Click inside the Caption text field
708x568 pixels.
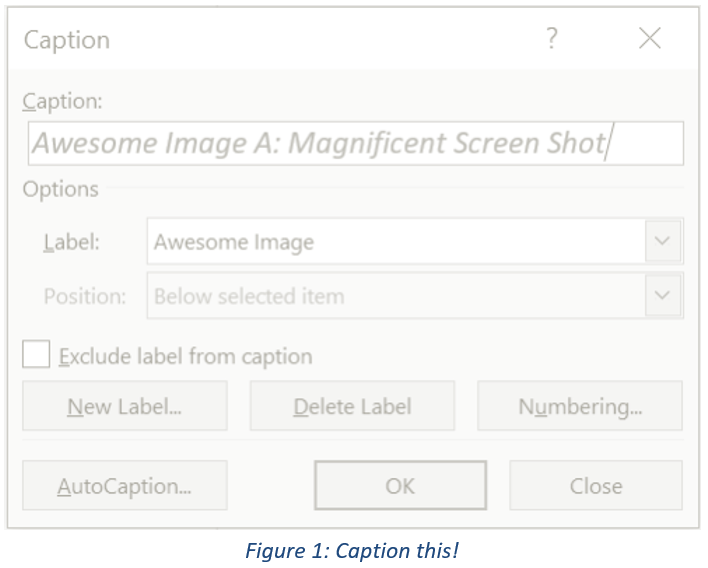click(355, 144)
